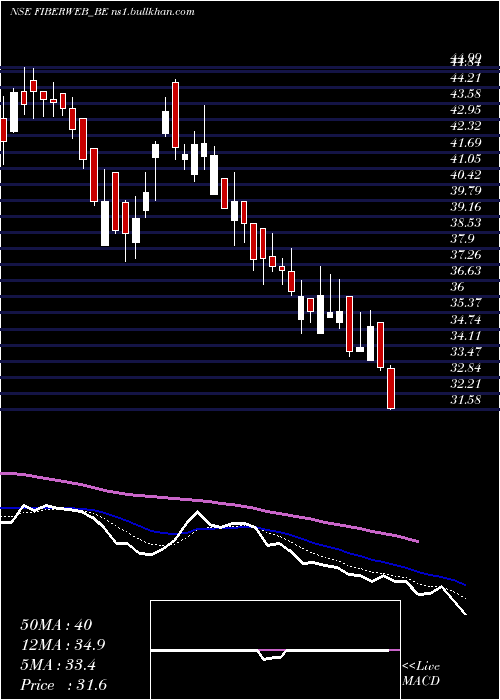Click the 38.53 price axis label
Viewport: 500px width, 700px height.
[x=465, y=223]
